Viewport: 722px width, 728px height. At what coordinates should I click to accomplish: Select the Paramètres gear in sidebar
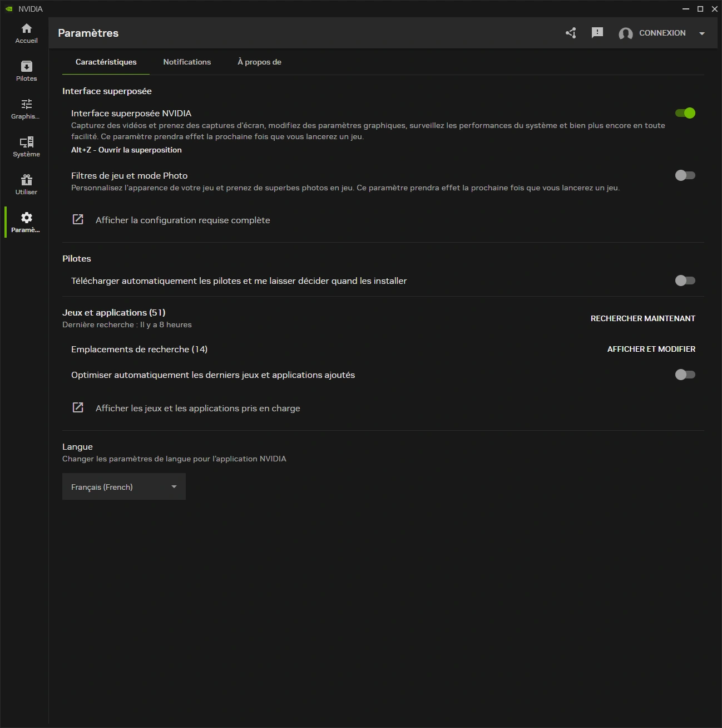(x=26, y=223)
